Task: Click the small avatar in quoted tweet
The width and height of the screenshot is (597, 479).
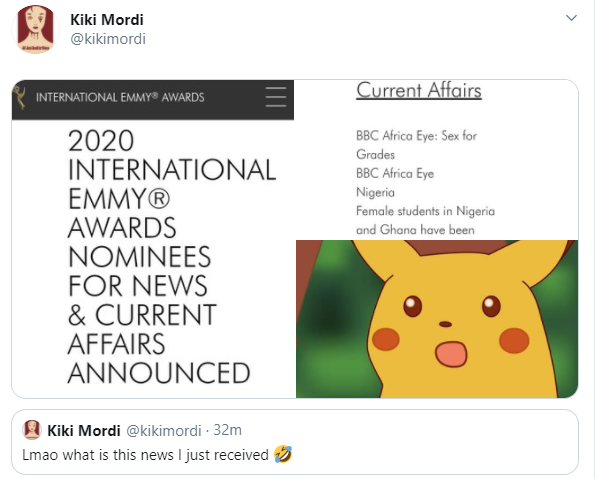Action: 32,430
